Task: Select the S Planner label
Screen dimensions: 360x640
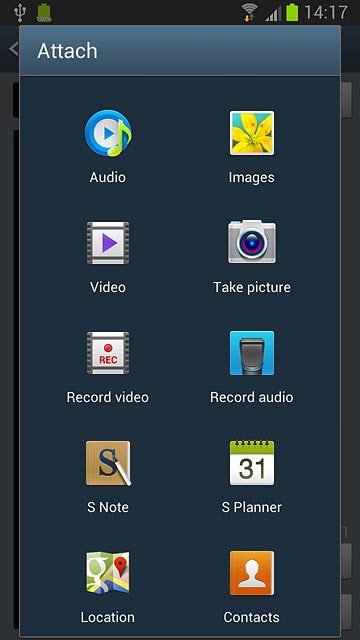Action: tap(252, 507)
